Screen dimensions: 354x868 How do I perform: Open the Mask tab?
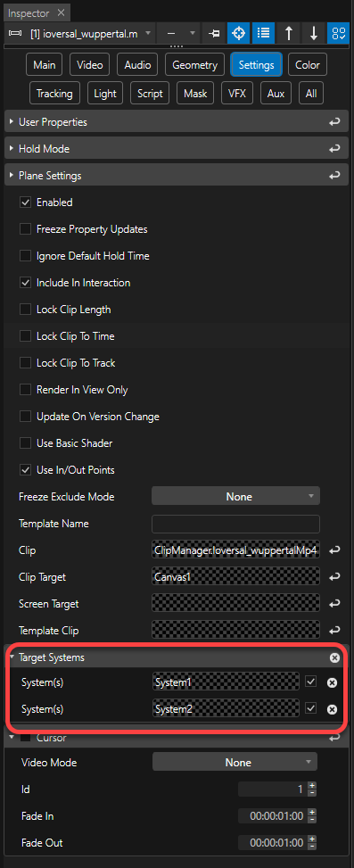pyautogui.click(x=195, y=94)
